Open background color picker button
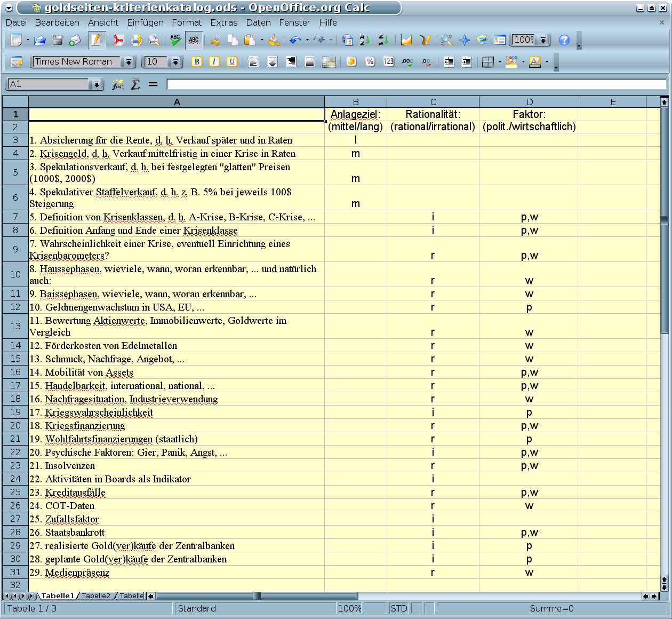The image size is (672, 619). 511,62
